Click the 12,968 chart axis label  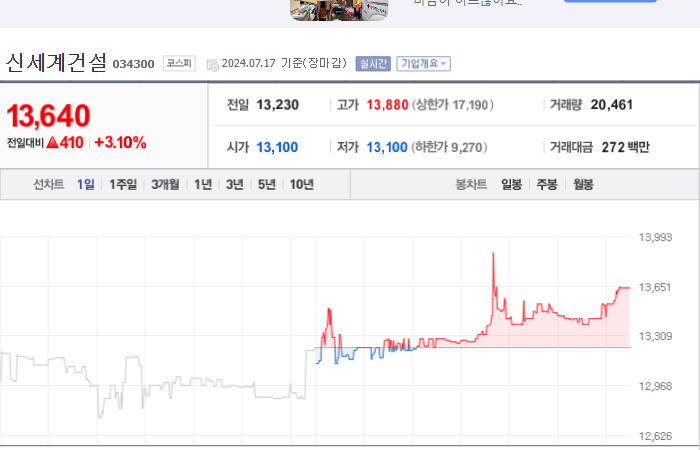click(655, 386)
